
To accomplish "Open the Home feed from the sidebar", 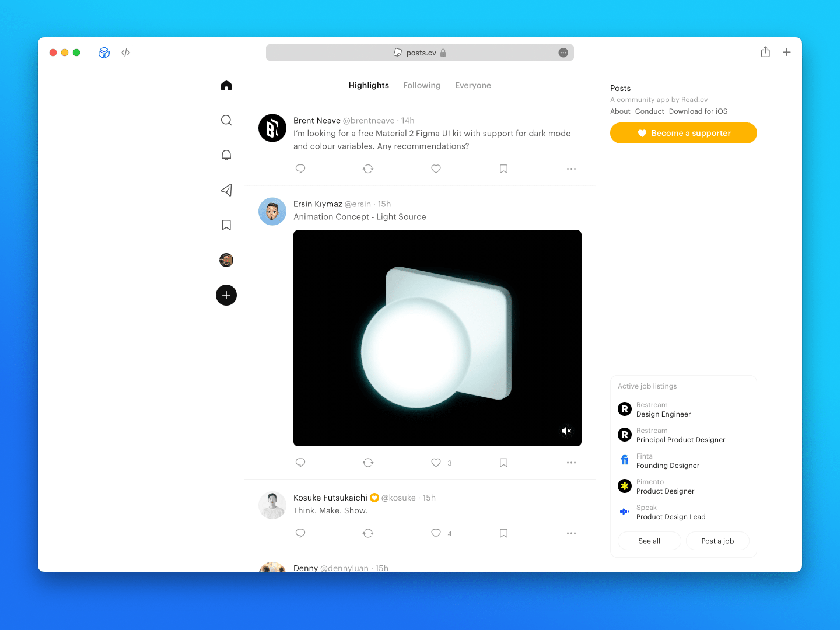I will coord(226,85).
